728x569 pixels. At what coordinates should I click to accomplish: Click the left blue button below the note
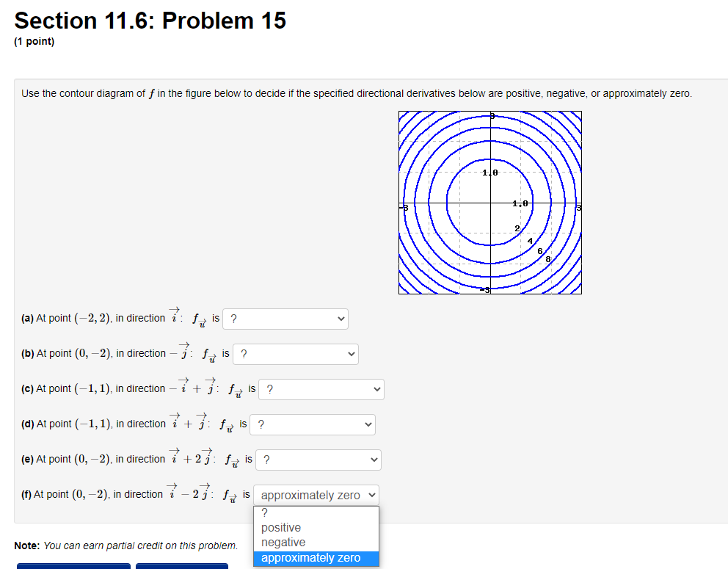point(73,566)
